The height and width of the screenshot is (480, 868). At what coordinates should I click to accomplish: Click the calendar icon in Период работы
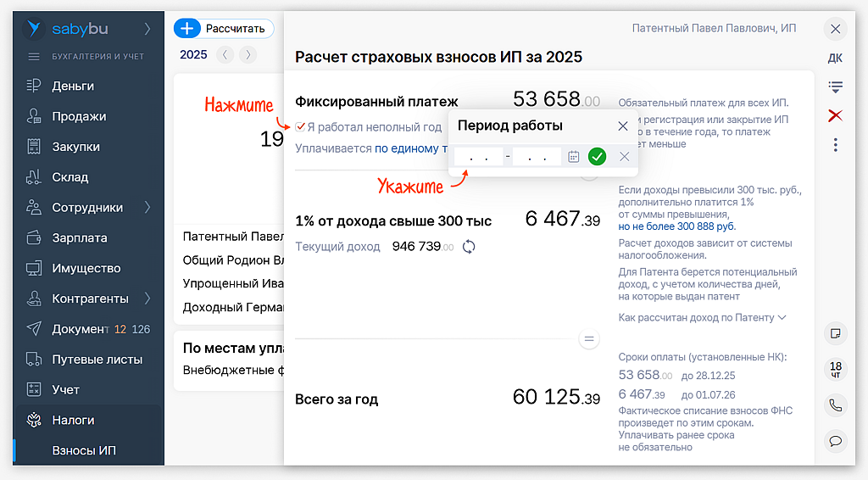pos(574,156)
